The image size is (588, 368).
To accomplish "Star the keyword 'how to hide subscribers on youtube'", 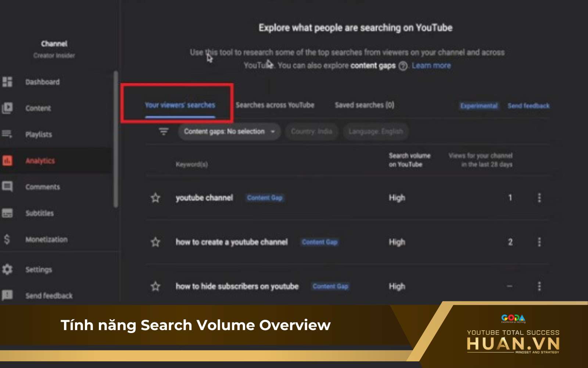I will 155,286.
